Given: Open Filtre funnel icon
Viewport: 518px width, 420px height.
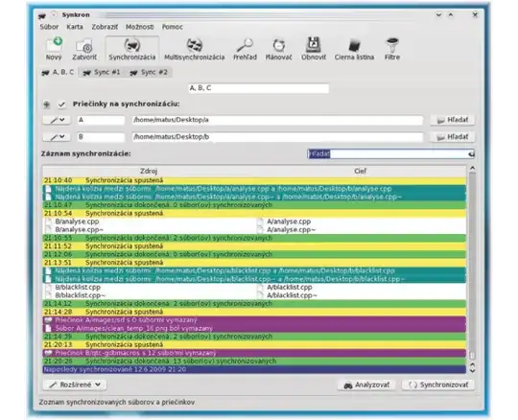Looking at the screenshot, I should point(392,49).
